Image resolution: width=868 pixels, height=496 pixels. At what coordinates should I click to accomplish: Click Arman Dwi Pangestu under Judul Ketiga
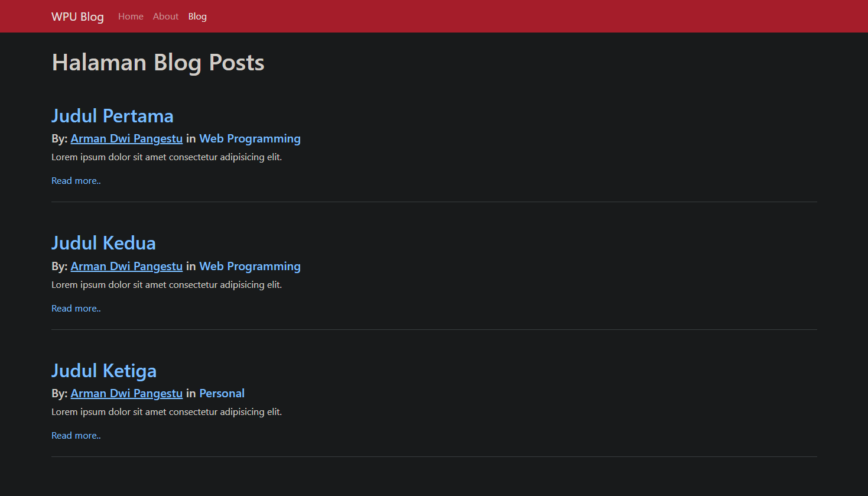pos(126,393)
